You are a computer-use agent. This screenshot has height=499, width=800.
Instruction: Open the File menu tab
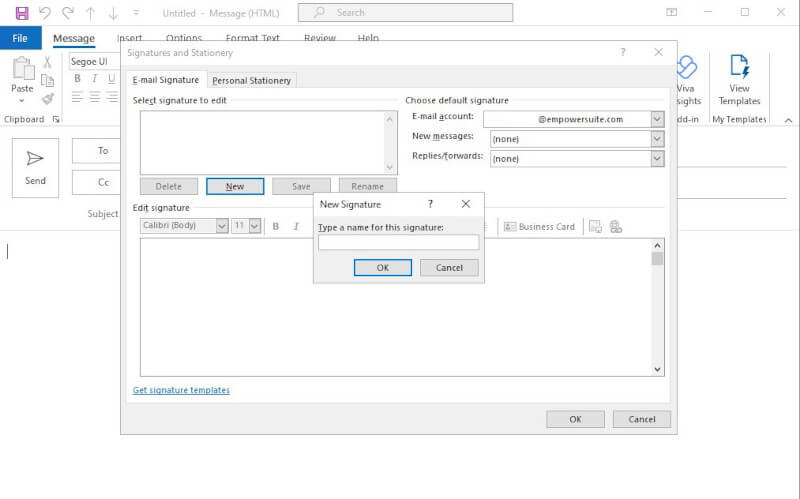[20, 38]
